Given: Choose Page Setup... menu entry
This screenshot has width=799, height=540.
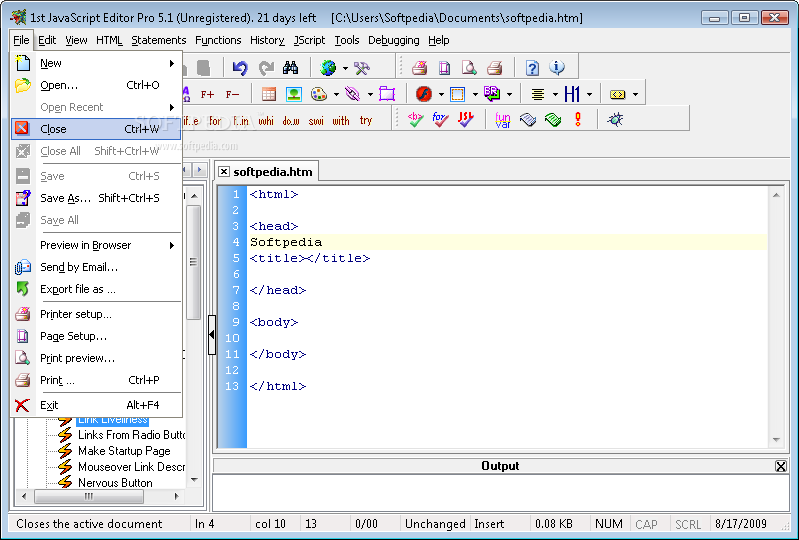Looking at the screenshot, I should (x=96, y=336).
